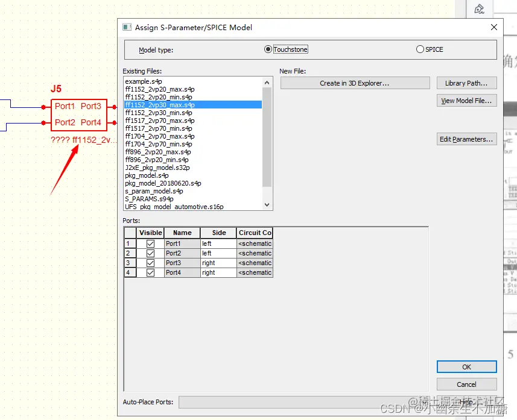This screenshot has height=420, width=517.
Task: Click the dialog title bar window icon
Action: pyautogui.click(x=127, y=27)
